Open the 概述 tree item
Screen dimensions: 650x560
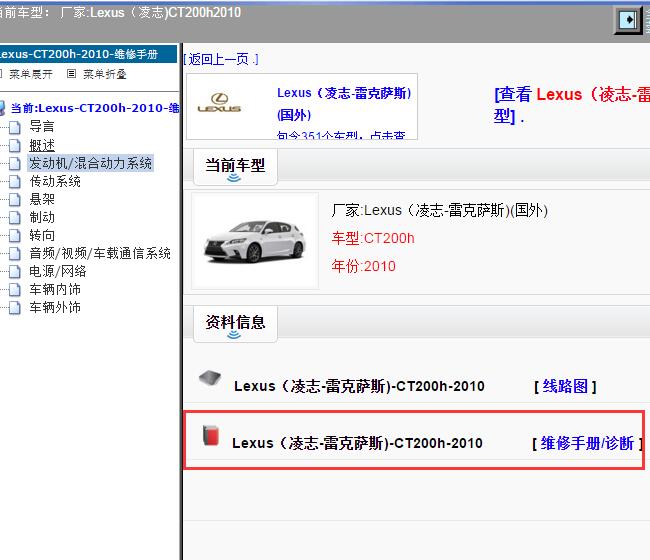[42, 145]
